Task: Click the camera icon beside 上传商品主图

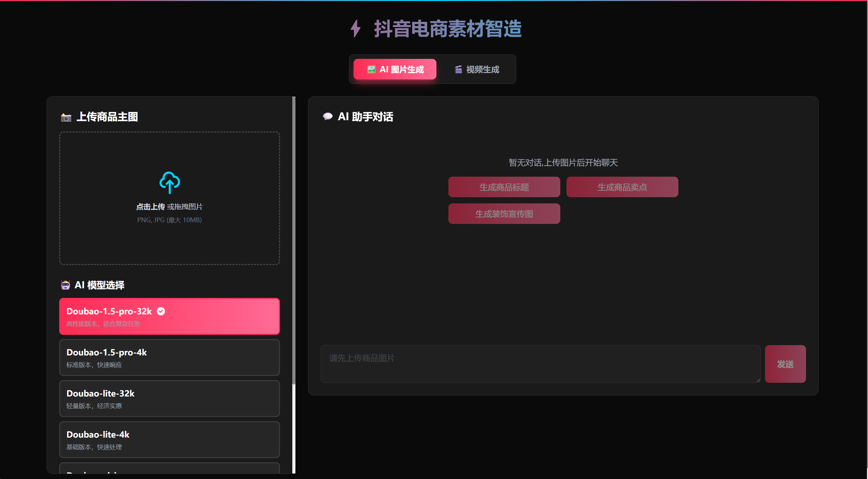Action: [x=66, y=117]
